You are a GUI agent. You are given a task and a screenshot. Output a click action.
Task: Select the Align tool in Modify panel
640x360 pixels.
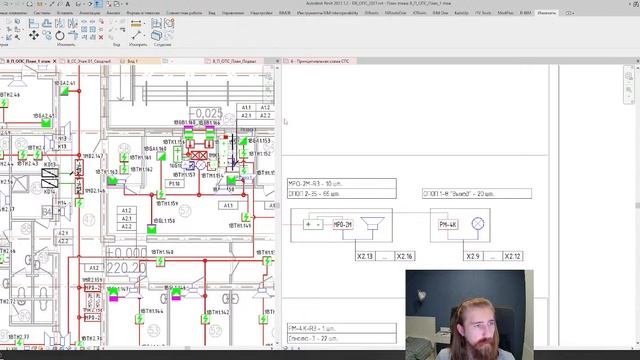coord(34,24)
